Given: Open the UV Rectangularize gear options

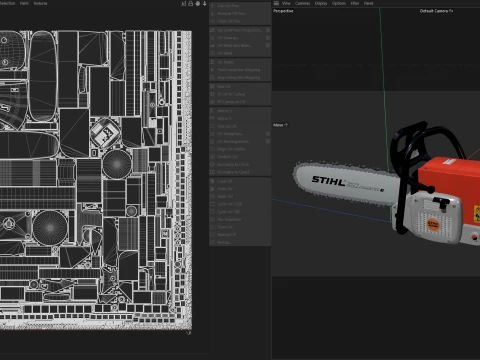Looking at the screenshot, I should coord(268,141).
